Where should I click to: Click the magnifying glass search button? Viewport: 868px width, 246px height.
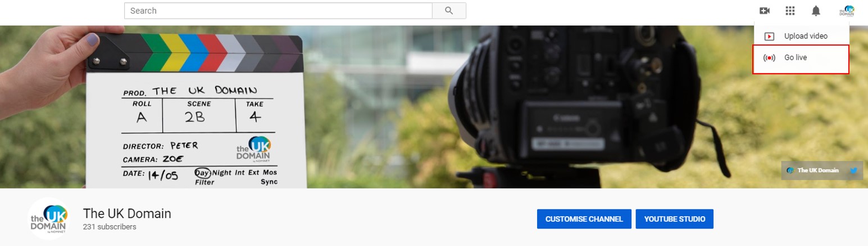point(449,11)
